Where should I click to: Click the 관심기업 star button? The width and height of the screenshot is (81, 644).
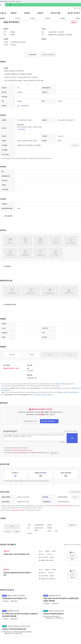pyautogui.click(x=8, y=531)
